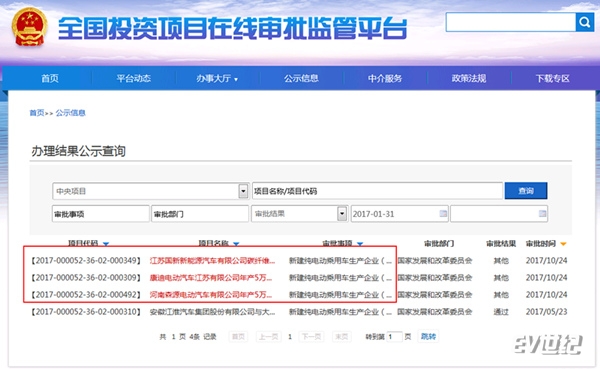The width and height of the screenshot is (600, 369).
Task: Sort by 项目代码 column arrow
Action: 106,244
